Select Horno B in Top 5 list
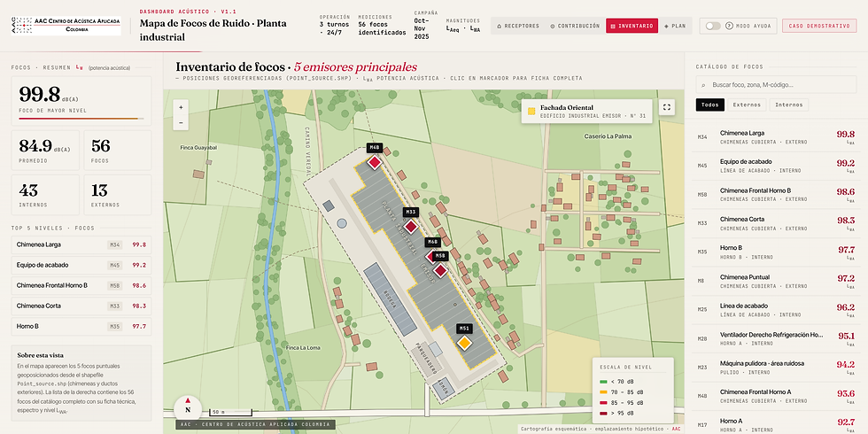868x434 pixels. point(81,327)
